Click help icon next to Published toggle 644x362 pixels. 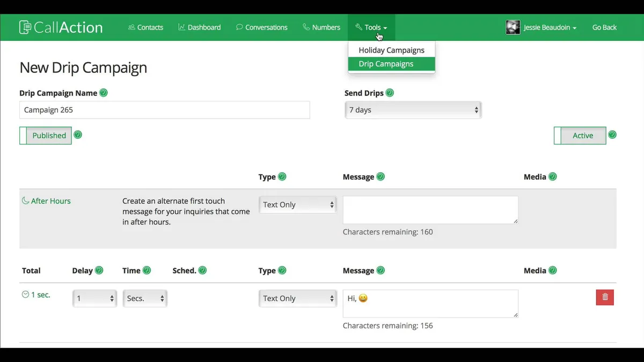point(78,135)
